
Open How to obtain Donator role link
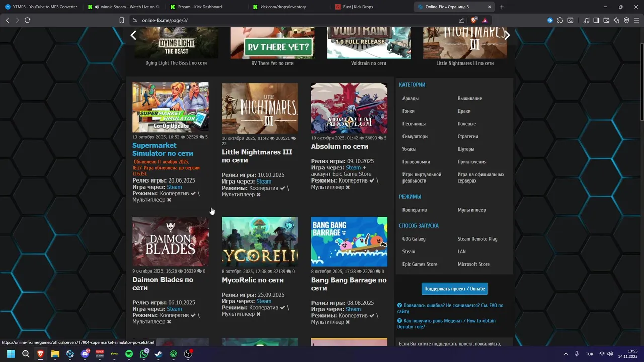pos(446,324)
